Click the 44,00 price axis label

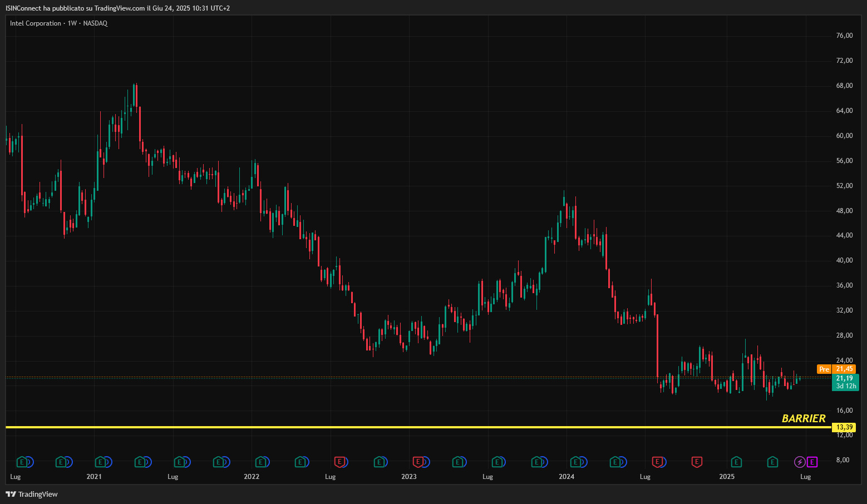tap(844, 235)
